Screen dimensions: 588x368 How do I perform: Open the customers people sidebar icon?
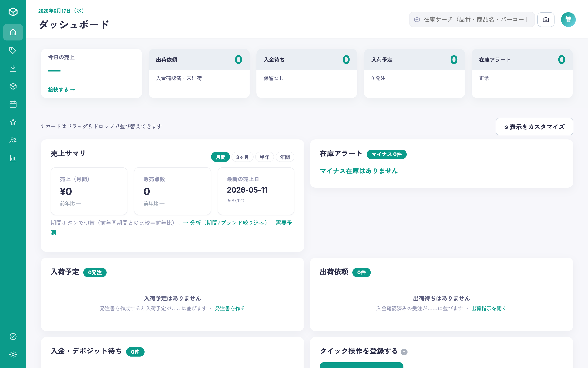tap(13, 140)
